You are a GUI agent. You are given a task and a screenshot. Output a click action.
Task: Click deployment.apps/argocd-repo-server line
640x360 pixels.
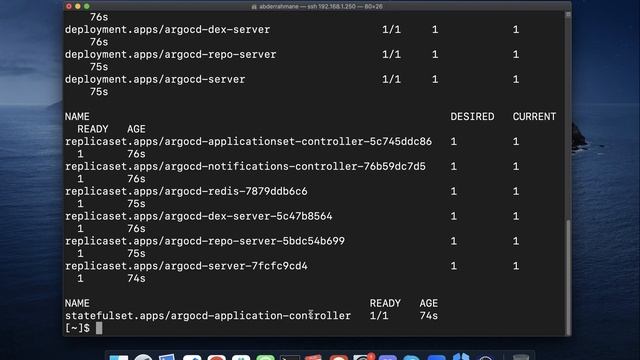[171, 55]
